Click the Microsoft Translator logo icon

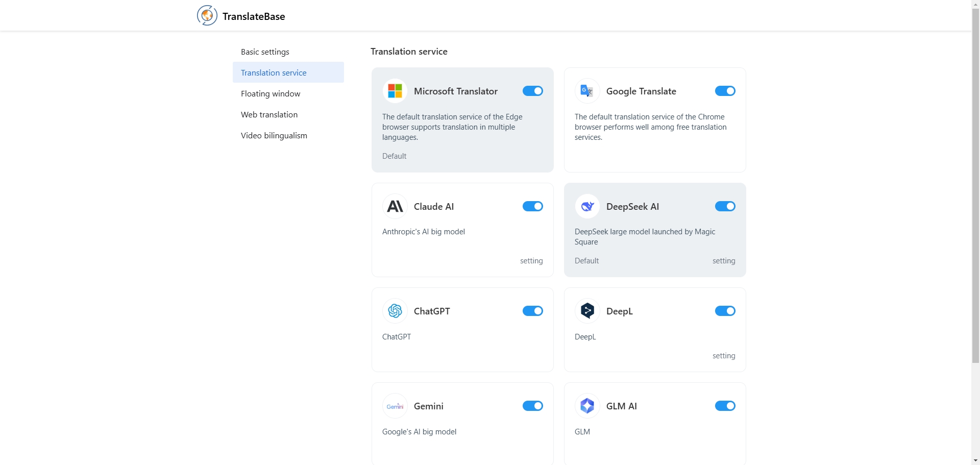pyautogui.click(x=395, y=91)
